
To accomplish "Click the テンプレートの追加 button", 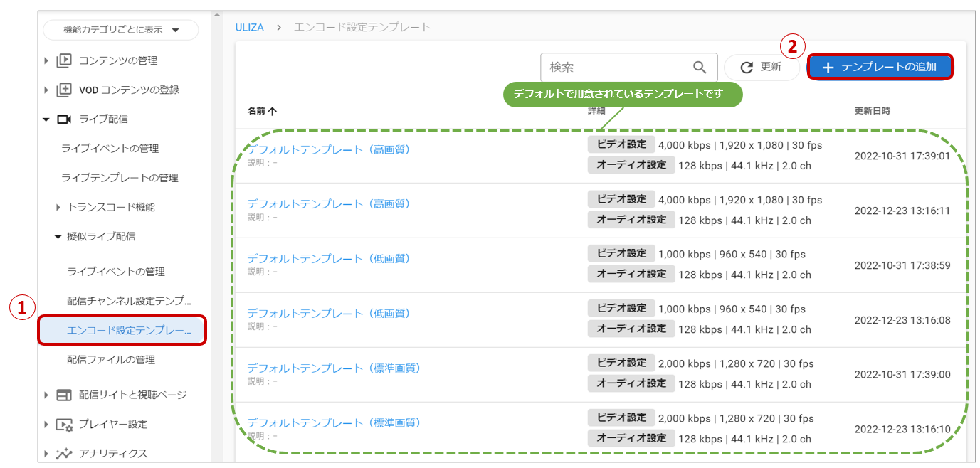I will point(880,67).
